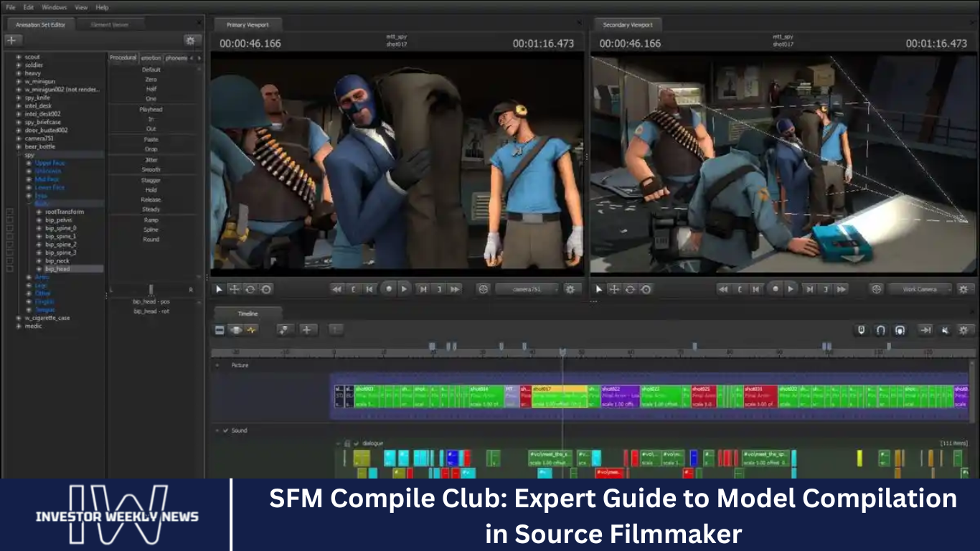980x551 pixels.
Task: Click the camera target icon beside camera751
Action: coord(483,289)
